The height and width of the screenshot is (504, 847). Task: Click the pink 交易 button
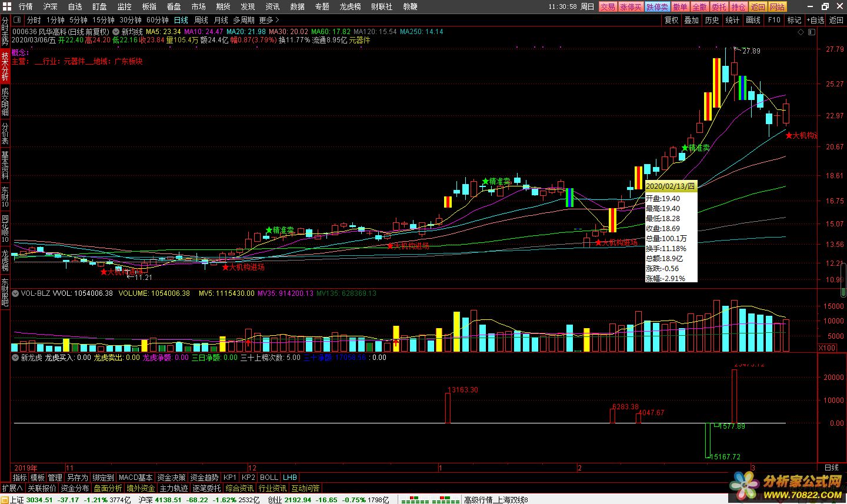608,6
